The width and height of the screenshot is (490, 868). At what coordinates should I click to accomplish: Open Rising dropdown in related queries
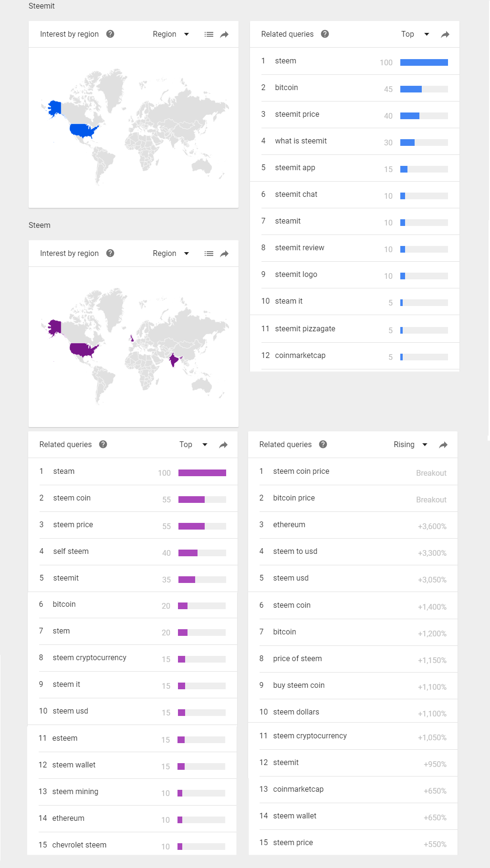pos(410,445)
